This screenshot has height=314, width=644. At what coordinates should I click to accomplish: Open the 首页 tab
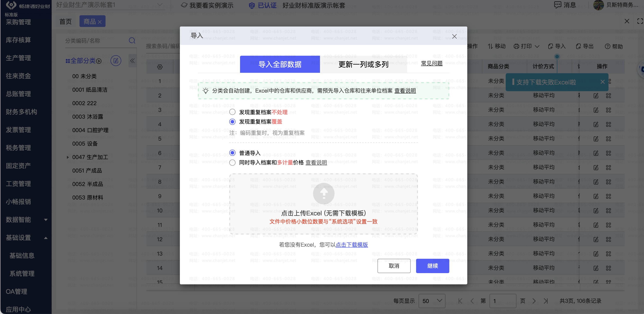pos(66,22)
